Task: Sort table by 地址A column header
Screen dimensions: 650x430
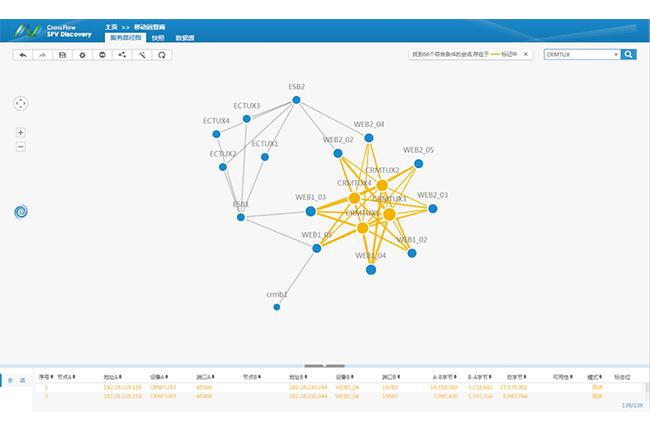Action: [x=110, y=377]
